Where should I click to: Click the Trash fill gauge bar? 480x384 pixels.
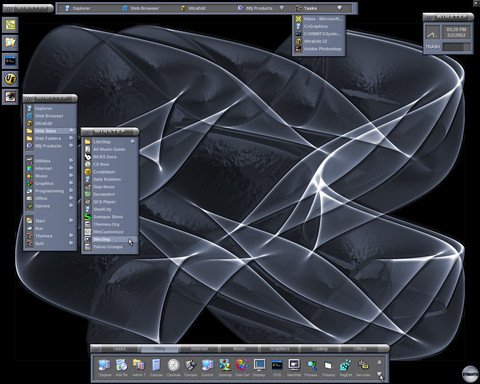pos(457,47)
